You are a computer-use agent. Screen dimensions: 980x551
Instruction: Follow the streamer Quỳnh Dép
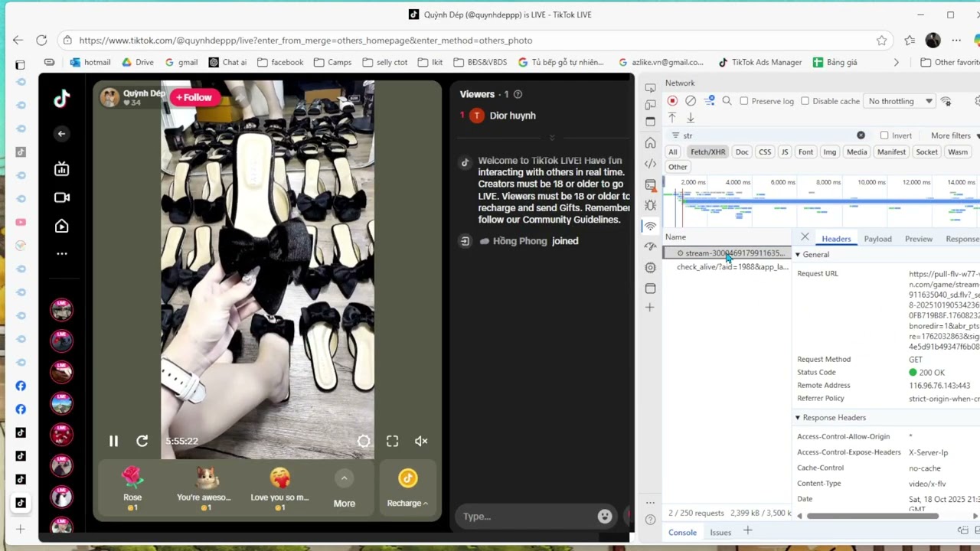click(194, 97)
